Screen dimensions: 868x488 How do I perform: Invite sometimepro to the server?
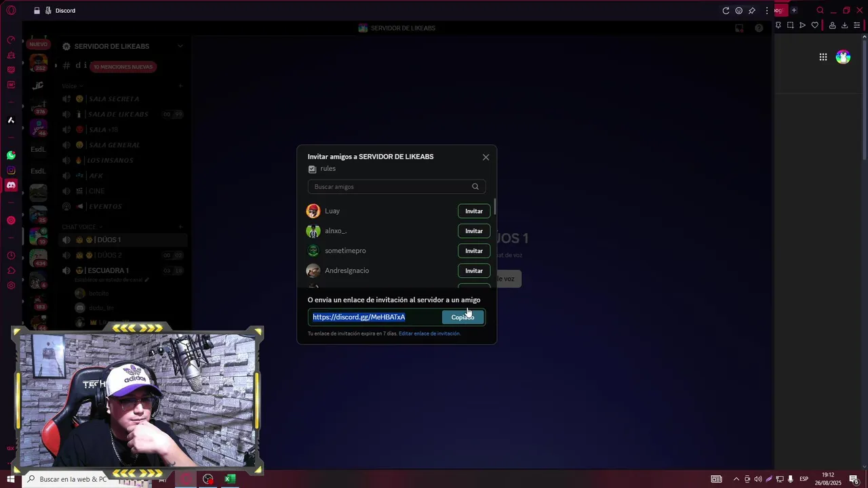(474, 251)
